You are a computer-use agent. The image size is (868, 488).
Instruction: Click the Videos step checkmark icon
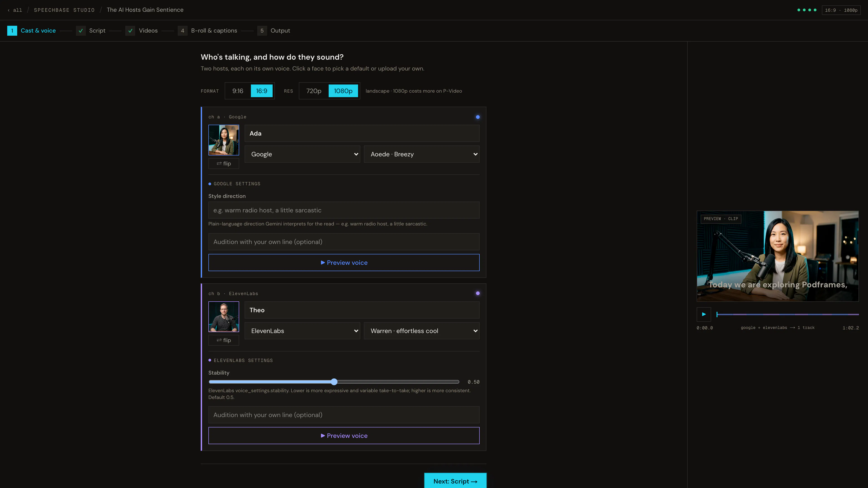[130, 31]
